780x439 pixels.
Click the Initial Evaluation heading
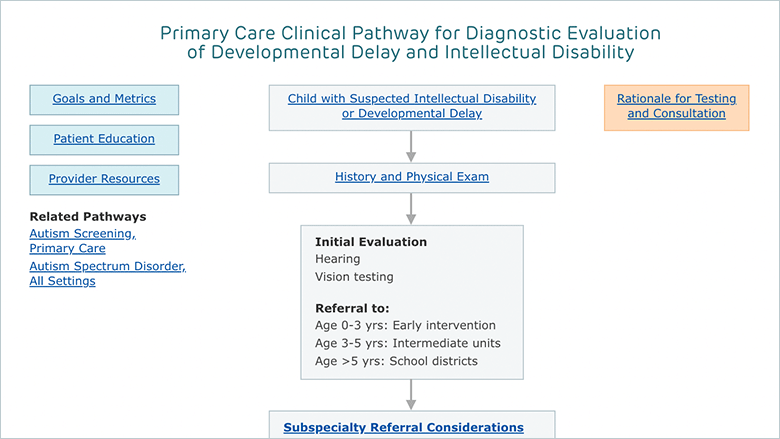point(371,242)
